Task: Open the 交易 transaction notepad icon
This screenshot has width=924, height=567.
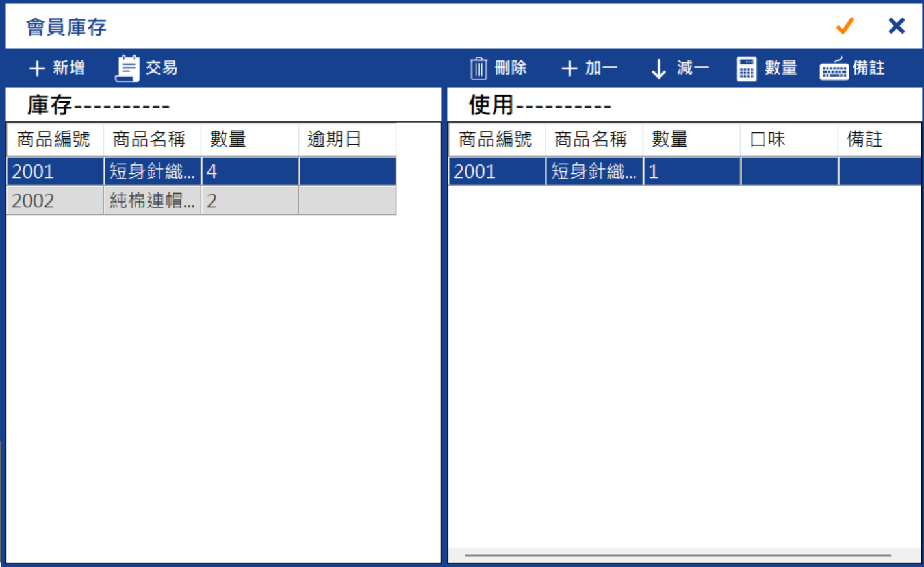Action: 127,68
